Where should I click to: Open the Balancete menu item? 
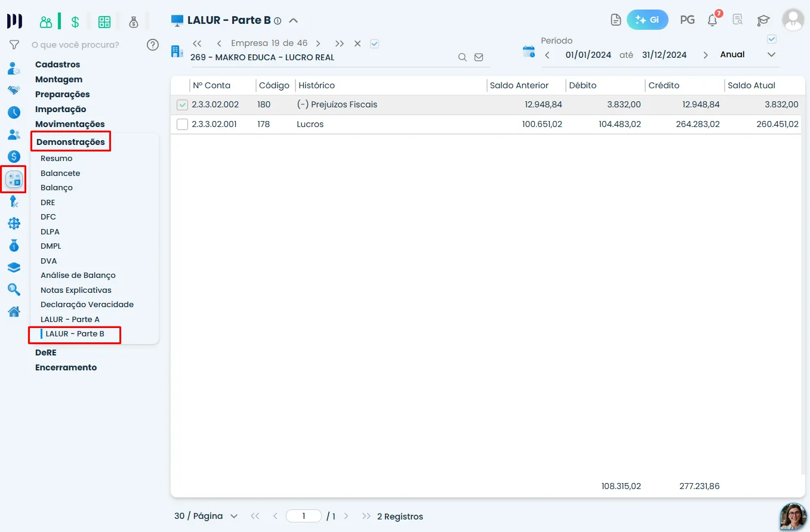[x=60, y=173]
